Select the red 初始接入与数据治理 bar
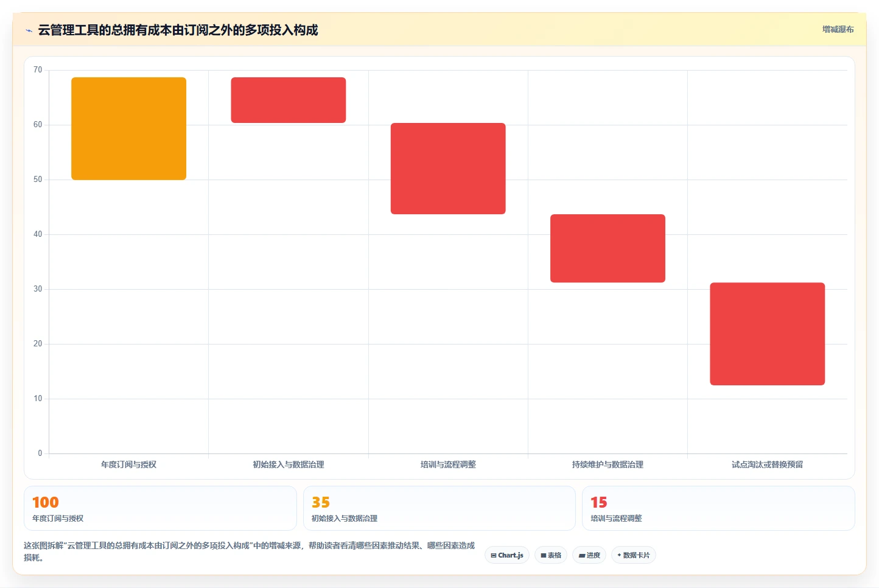 click(x=289, y=100)
